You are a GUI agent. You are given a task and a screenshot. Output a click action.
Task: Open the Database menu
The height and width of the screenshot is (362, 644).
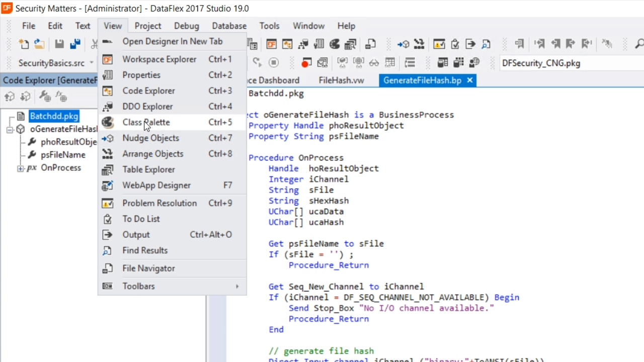point(229,26)
